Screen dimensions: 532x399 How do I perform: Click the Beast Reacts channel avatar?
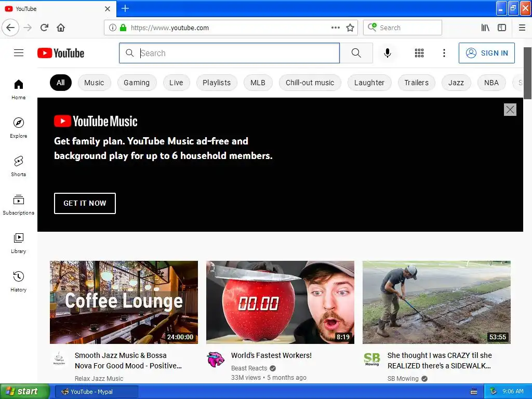click(216, 360)
